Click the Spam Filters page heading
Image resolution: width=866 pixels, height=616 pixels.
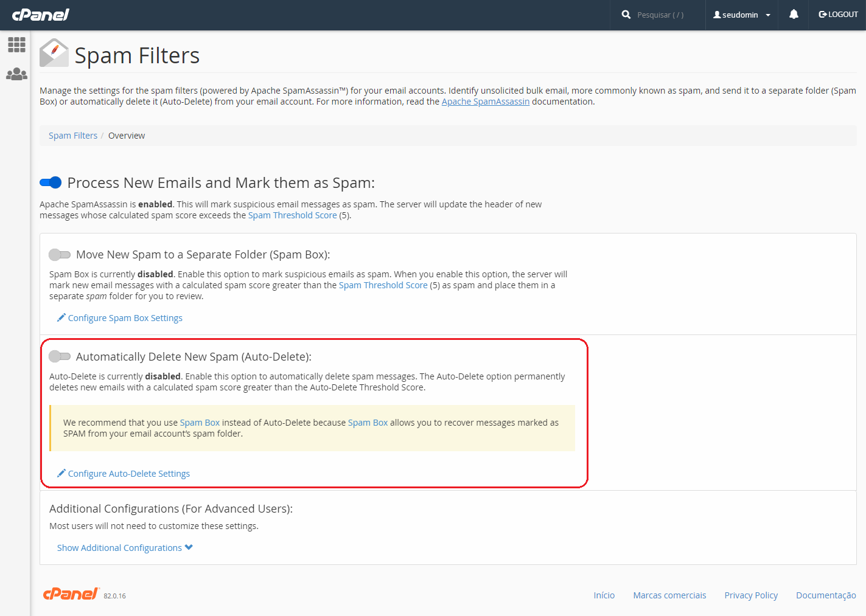[x=137, y=55]
